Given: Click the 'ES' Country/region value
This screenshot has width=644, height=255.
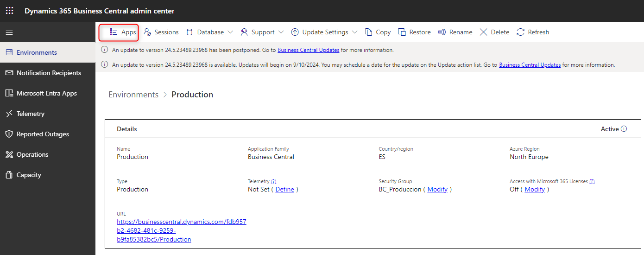Looking at the screenshot, I should tap(382, 157).
